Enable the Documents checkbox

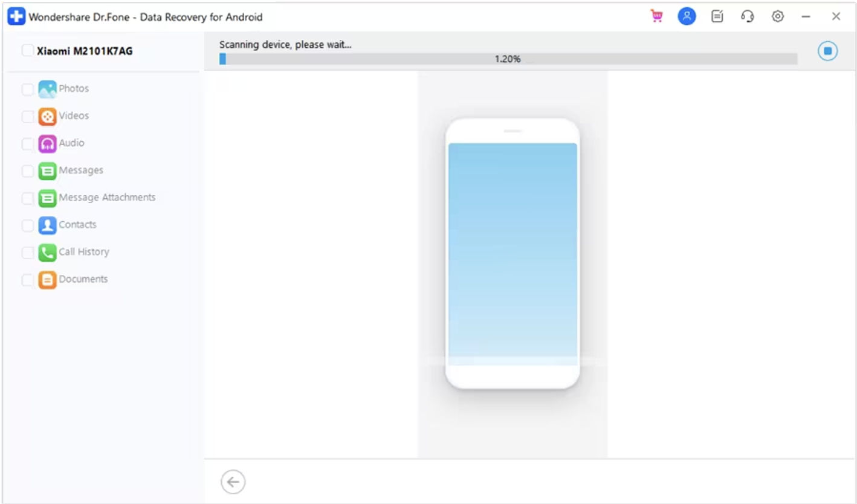coord(28,280)
